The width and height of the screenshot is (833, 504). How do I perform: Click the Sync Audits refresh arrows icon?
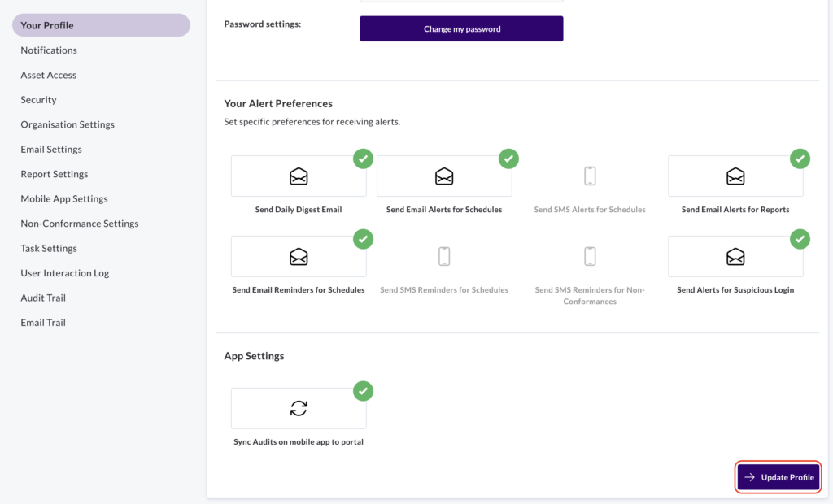(299, 408)
